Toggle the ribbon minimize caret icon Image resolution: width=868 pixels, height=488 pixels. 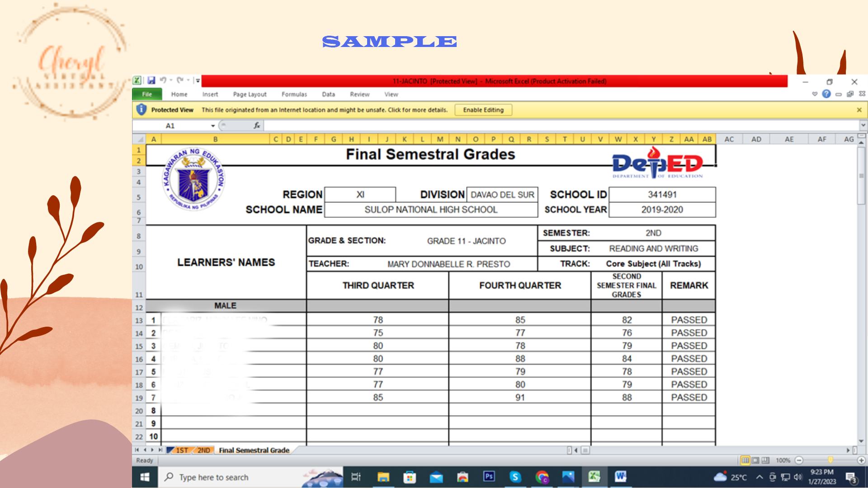(x=815, y=94)
